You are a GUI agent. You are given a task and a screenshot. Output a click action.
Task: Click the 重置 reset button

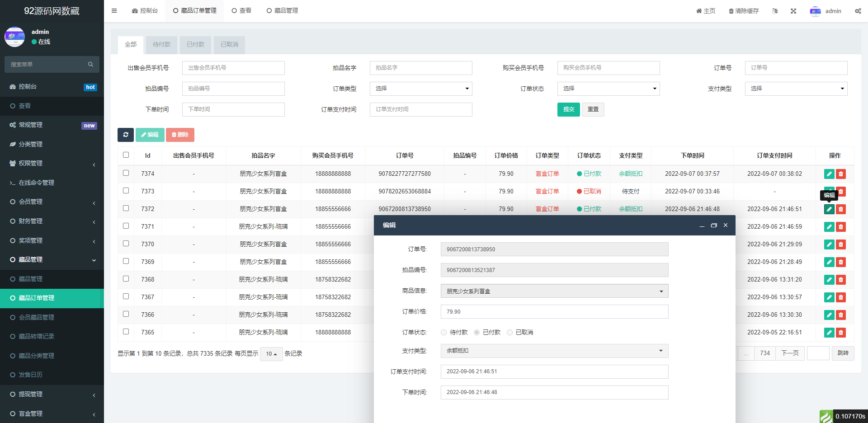pos(593,109)
